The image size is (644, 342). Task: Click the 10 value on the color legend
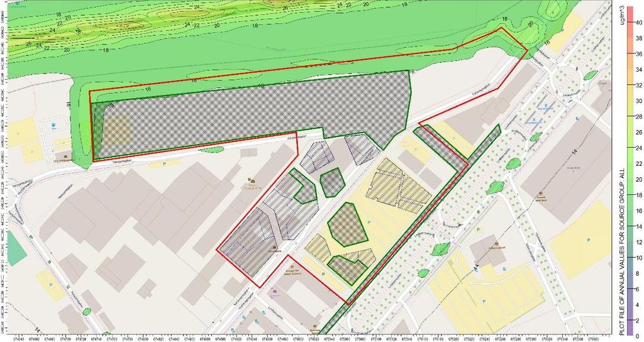point(639,258)
